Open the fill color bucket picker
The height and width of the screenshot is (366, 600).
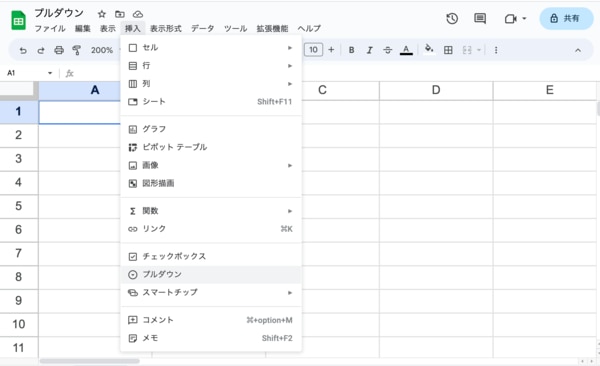tap(429, 49)
